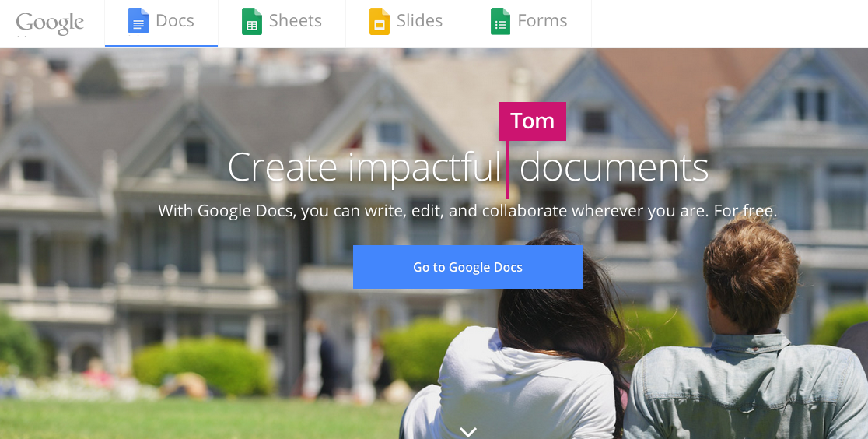868x439 pixels.
Task: Click the green Sheets spreadsheet icon
Action: pyautogui.click(x=252, y=22)
